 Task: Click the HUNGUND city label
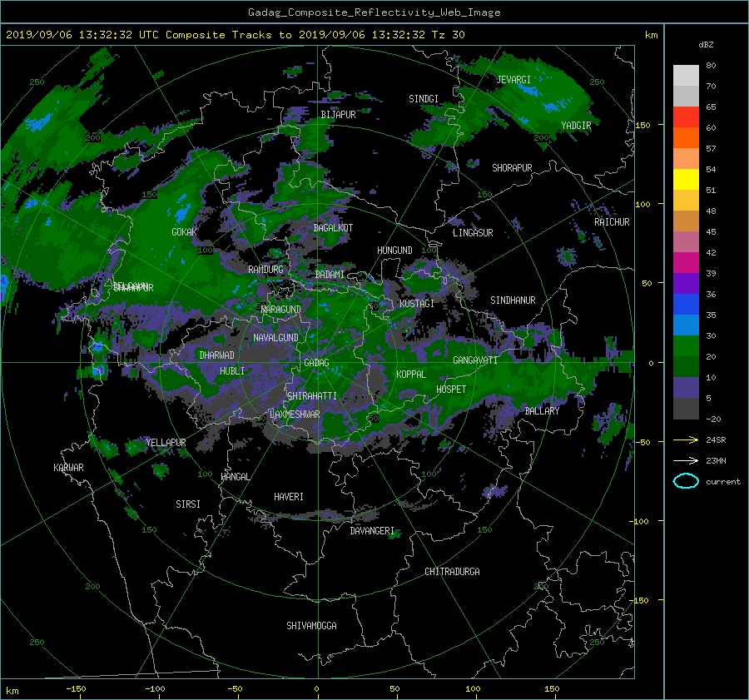coord(394,251)
